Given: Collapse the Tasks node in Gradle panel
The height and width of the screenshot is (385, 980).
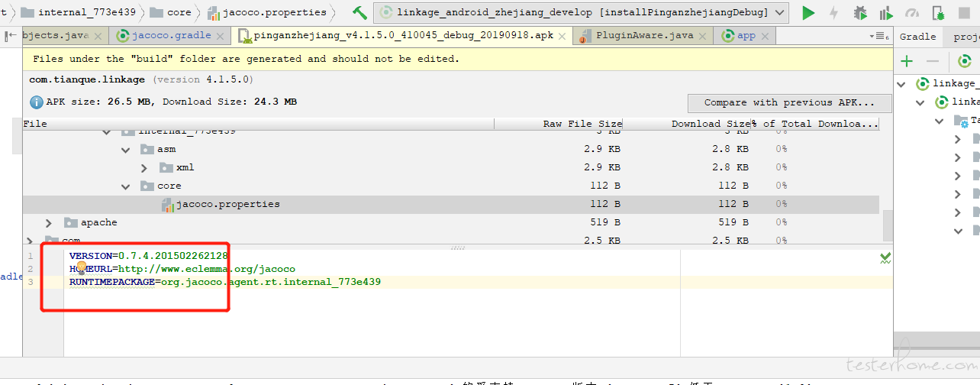Looking at the screenshot, I should 940,120.
